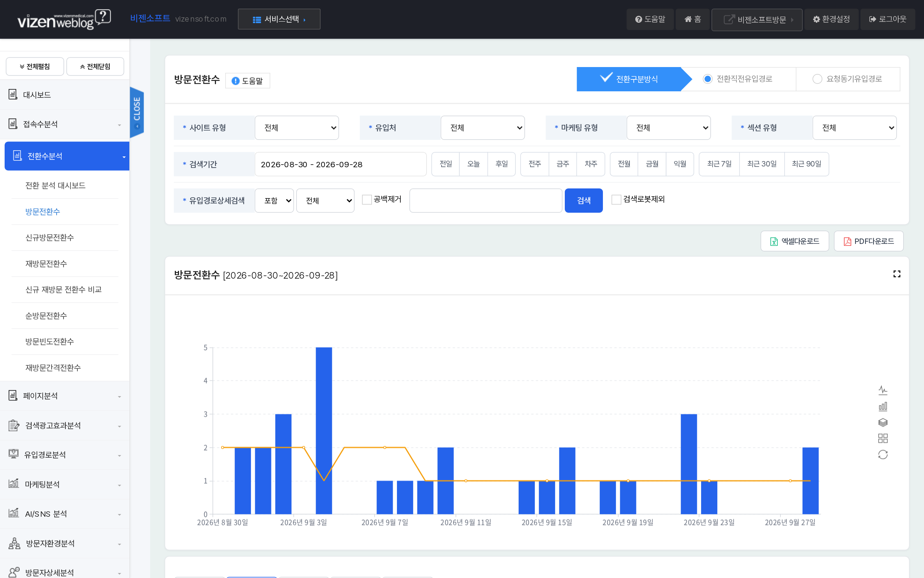
Task: Click 비젠소프트방문 button
Action: 757,20
